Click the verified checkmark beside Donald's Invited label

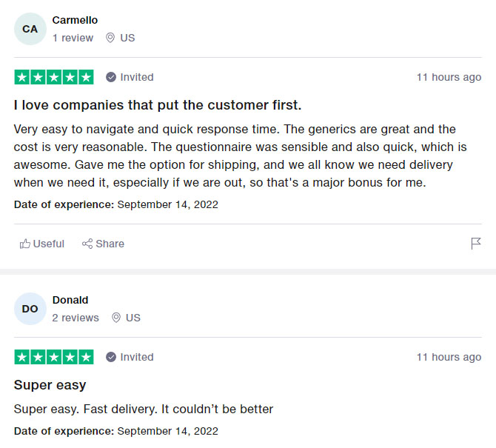tap(111, 357)
